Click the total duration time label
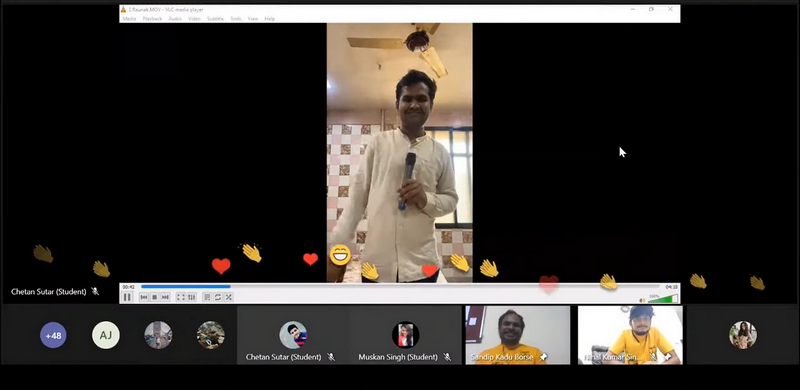Screen dimensions: 800x390 click(x=671, y=287)
